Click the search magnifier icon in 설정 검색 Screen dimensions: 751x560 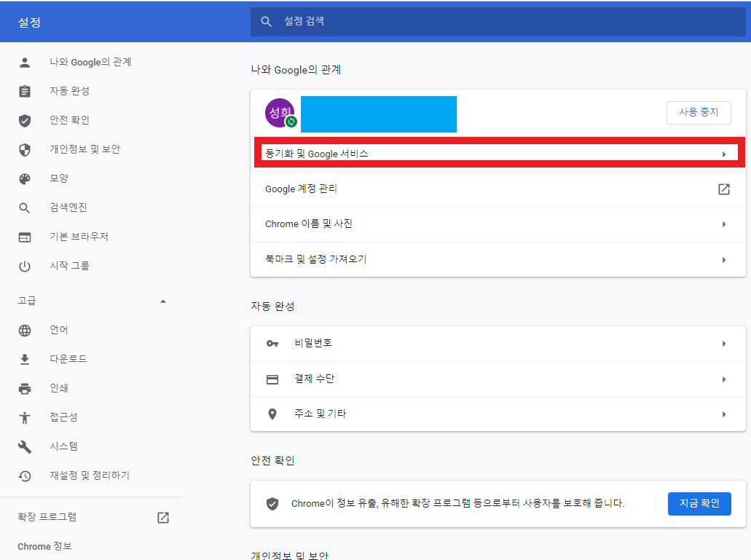(267, 22)
